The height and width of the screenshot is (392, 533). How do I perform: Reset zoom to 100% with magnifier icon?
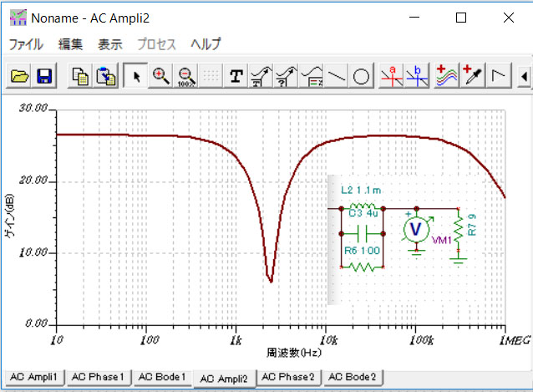pyautogui.click(x=186, y=76)
